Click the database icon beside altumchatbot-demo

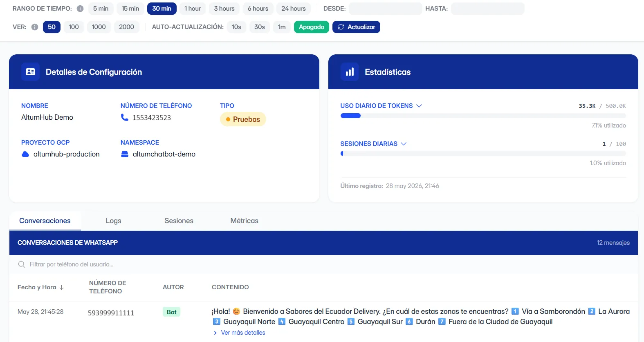(x=125, y=154)
